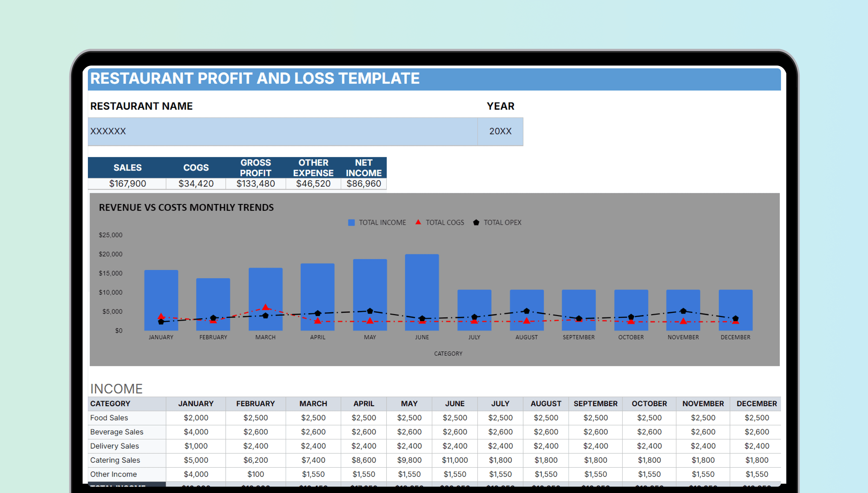This screenshot has width=868, height=493.
Task: Select the COGS summary header
Action: (x=196, y=168)
